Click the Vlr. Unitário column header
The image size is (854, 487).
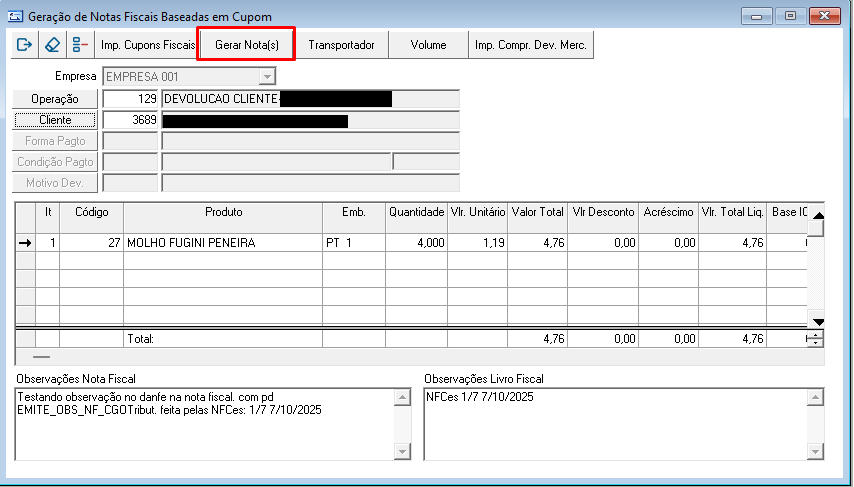tap(478, 212)
